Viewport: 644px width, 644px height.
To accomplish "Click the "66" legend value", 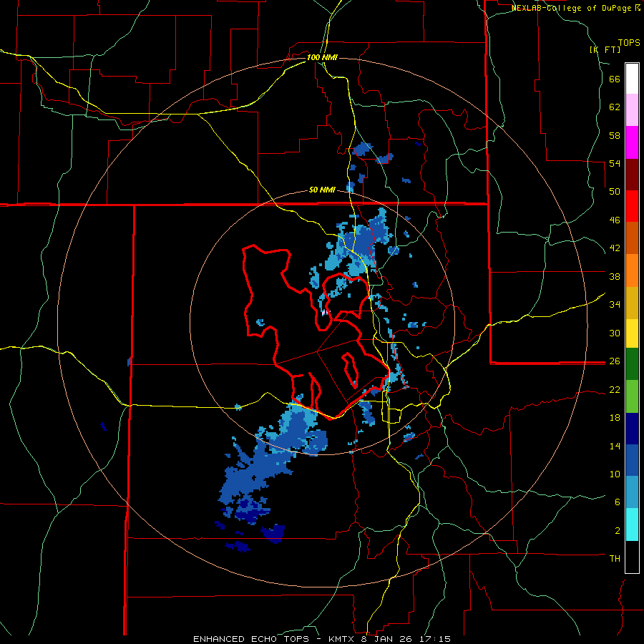I will click(x=615, y=79).
